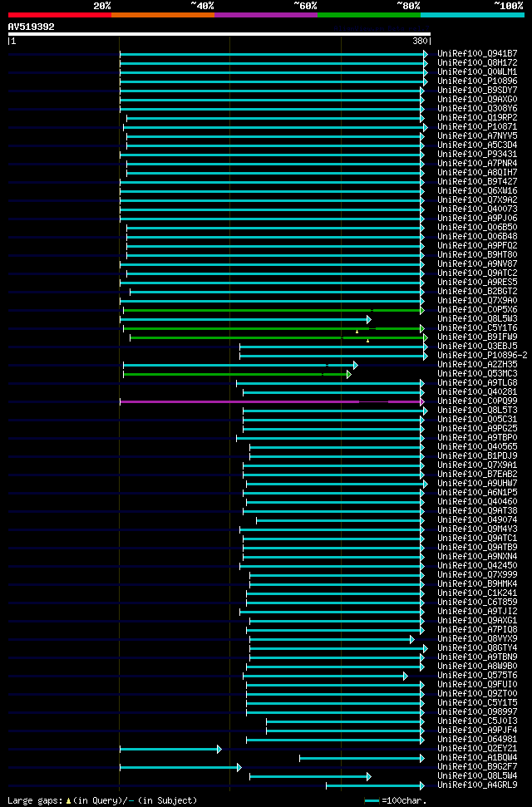
Task: Click the cyan arrowhead of Q575T6 alignment
Action: coord(406,676)
